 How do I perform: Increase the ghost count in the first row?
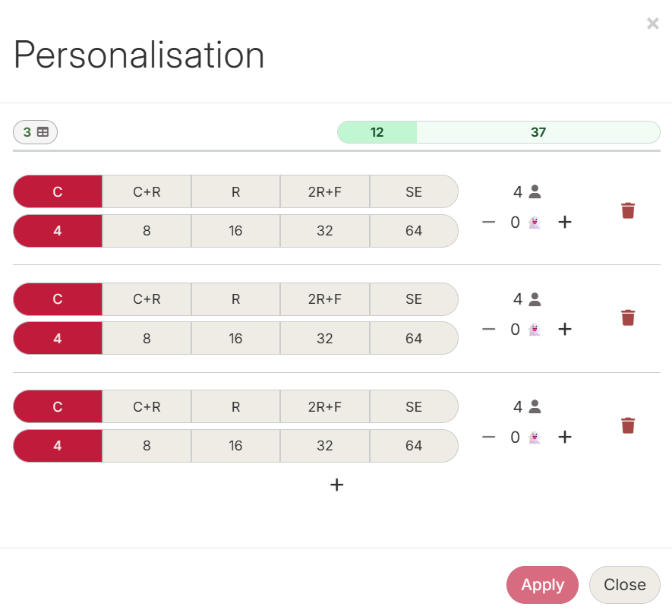click(x=565, y=222)
